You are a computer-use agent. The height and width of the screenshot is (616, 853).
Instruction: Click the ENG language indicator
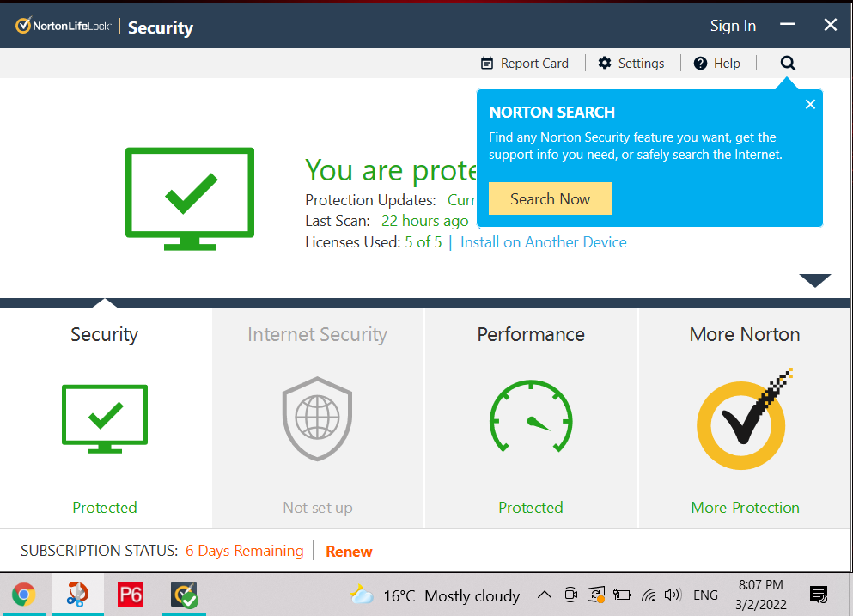click(x=705, y=595)
